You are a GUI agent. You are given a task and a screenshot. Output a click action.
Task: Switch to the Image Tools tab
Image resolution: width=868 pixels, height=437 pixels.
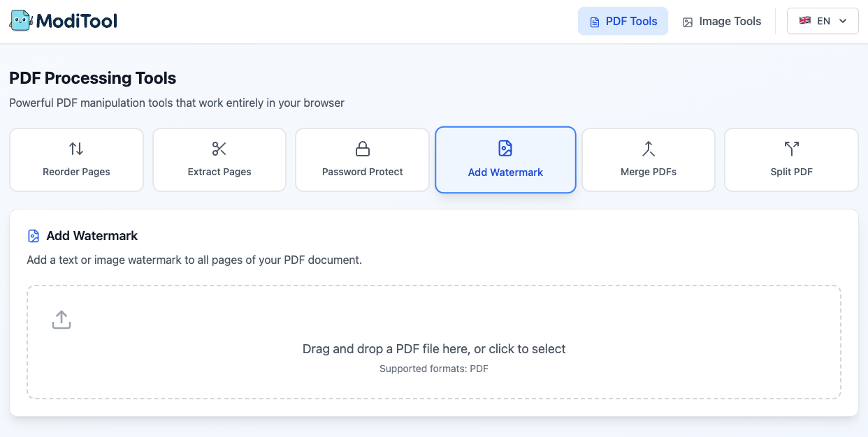click(722, 21)
